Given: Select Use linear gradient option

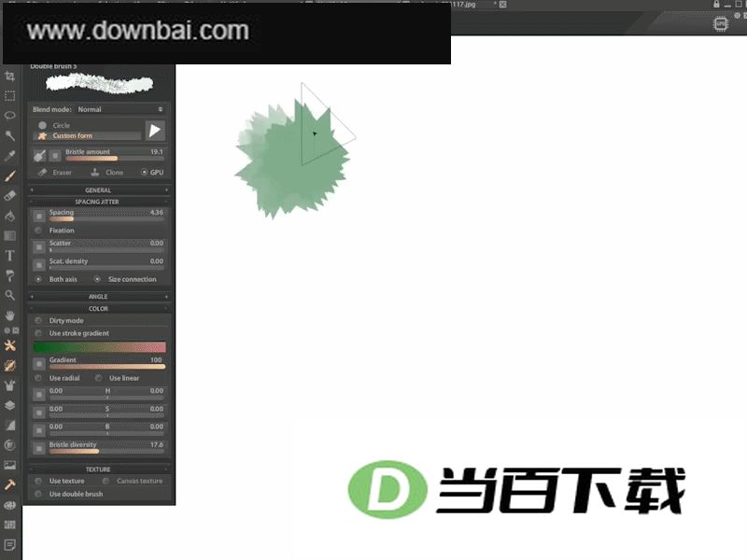Looking at the screenshot, I should 118,378.
